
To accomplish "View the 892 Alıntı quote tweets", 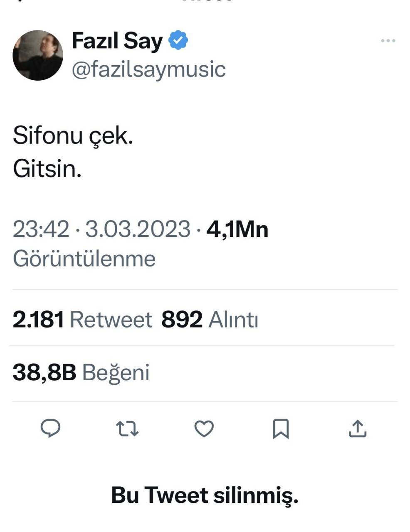I will click(210, 319).
